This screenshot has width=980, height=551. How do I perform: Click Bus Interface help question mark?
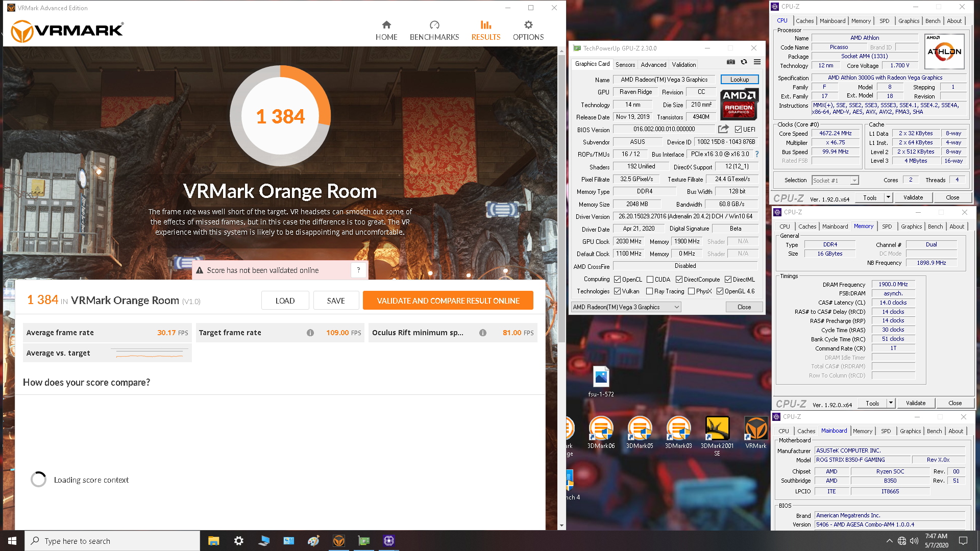coord(757,154)
